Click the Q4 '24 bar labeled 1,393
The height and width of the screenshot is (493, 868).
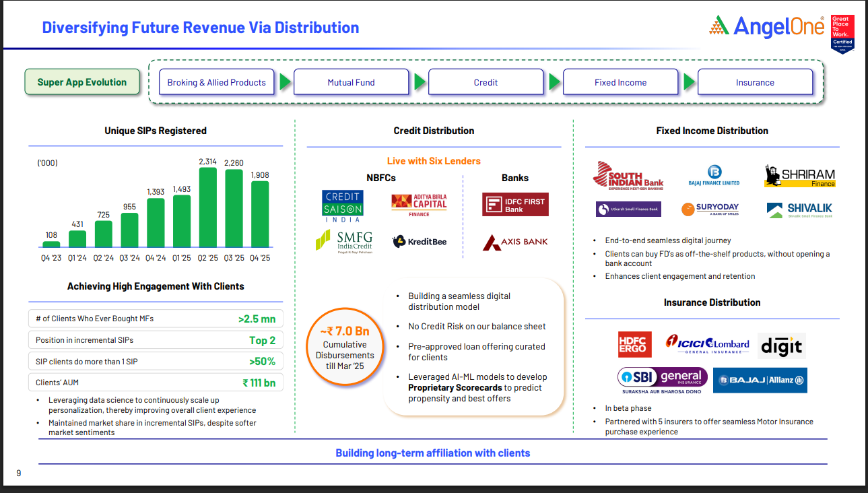(156, 223)
